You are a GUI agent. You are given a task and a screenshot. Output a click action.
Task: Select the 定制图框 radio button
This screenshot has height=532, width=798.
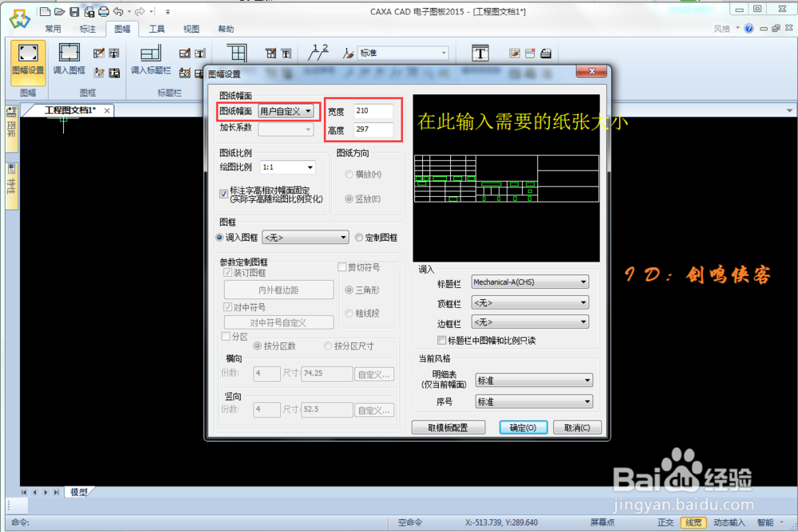click(359, 238)
